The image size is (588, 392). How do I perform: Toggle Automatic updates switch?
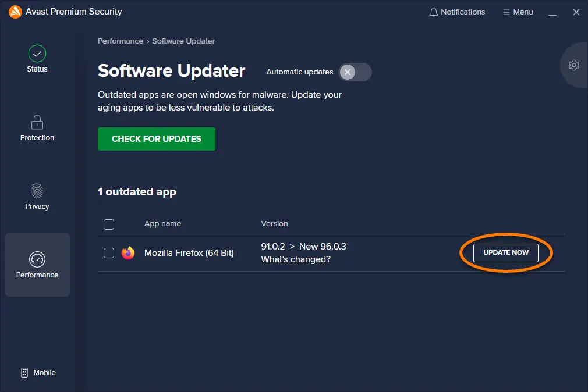click(x=355, y=72)
